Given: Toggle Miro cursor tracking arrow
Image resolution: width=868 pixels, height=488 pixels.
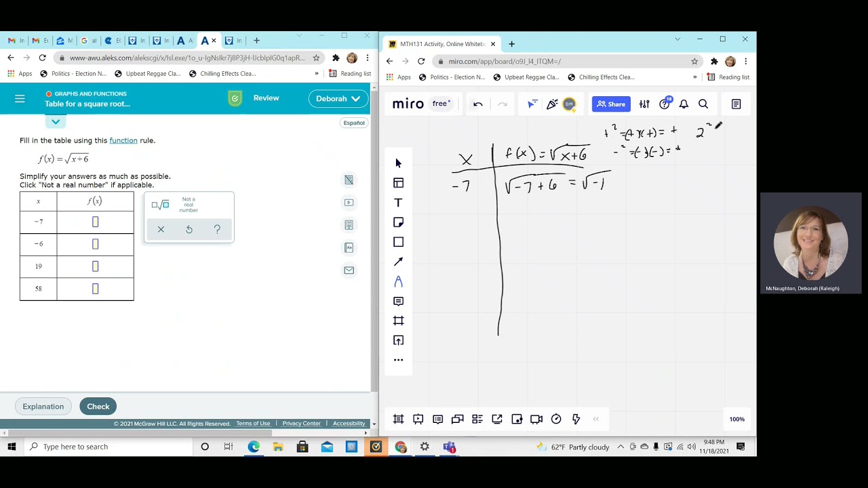Looking at the screenshot, I should click(532, 104).
